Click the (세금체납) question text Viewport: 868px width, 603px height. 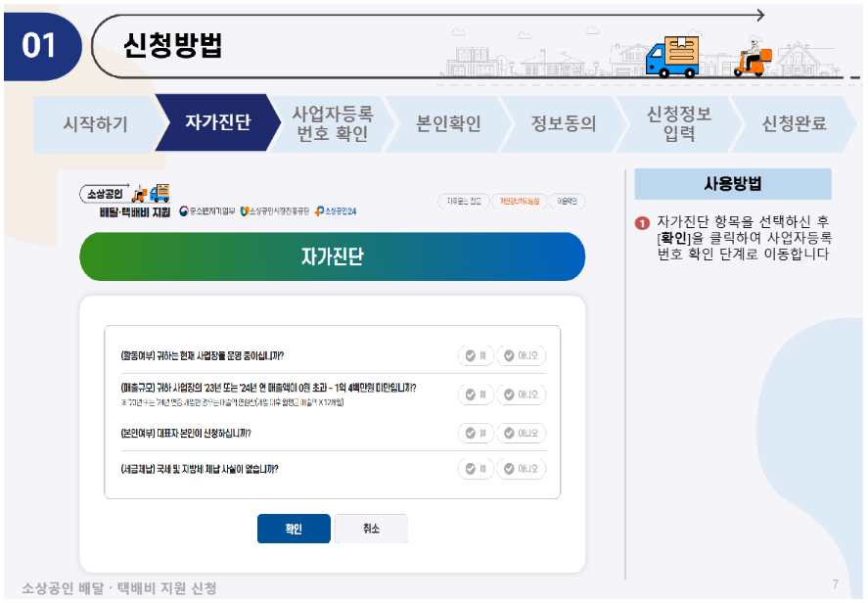pos(200,469)
